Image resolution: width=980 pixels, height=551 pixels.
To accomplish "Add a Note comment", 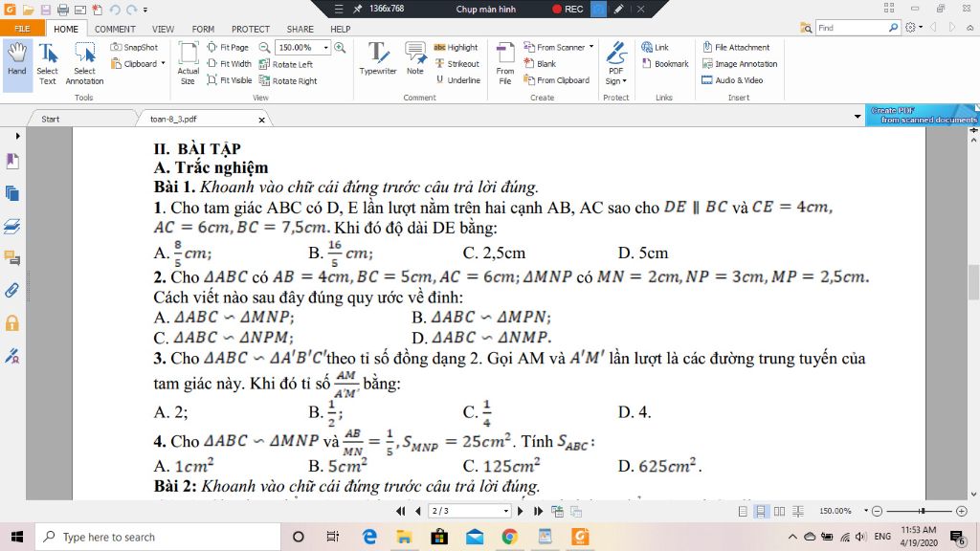I will pos(415,59).
